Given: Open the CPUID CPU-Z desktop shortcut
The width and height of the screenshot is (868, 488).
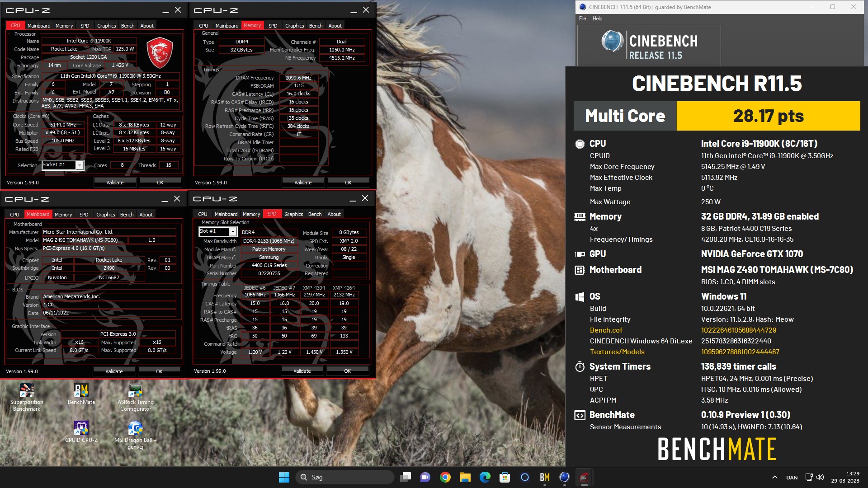Looking at the screenshot, I should [81, 432].
